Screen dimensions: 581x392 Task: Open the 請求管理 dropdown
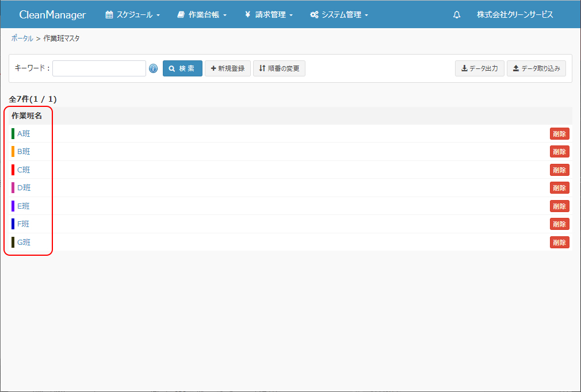pyautogui.click(x=269, y=15)
